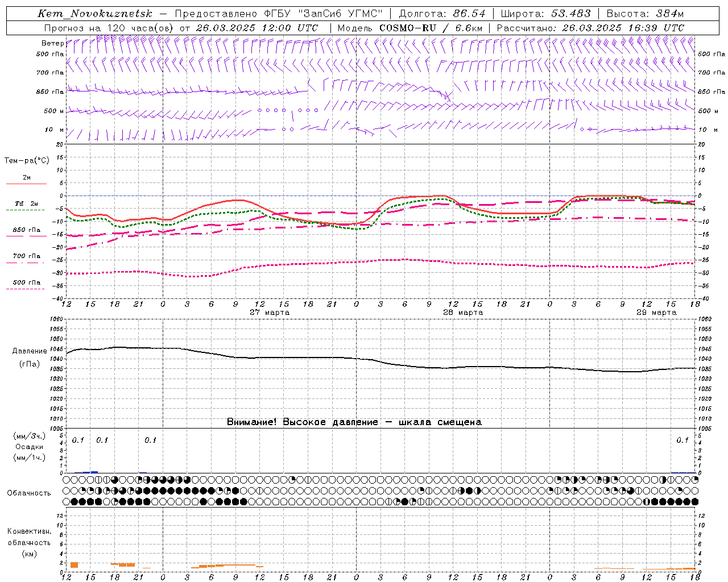728x582 pixels.
Task: Click the 'Внимание! Высокое давление' warning text
Action: [303, 422]
